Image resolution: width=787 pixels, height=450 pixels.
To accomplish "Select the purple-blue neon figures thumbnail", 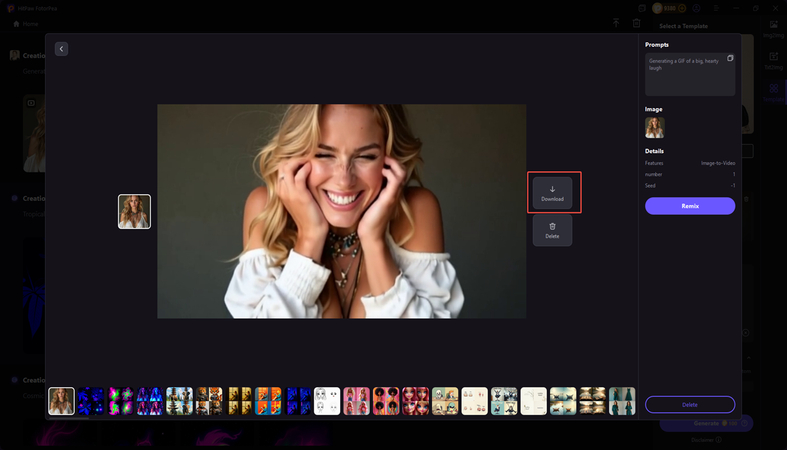I will point(150,401).
